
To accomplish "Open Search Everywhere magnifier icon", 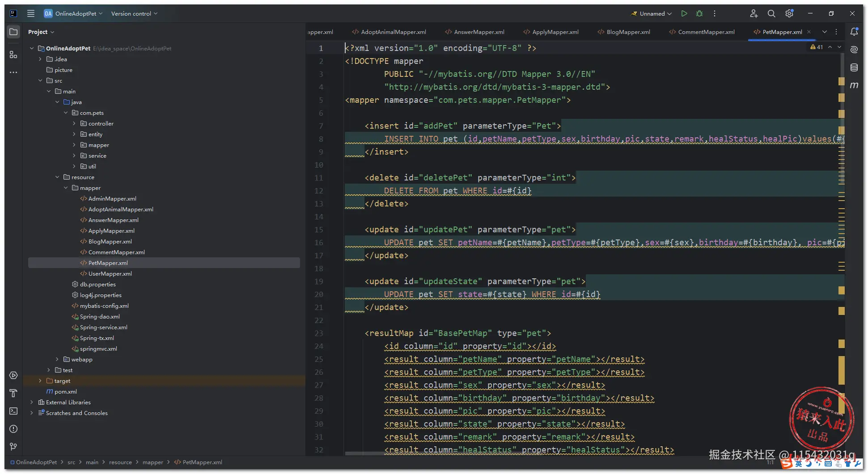I will pyautogui.click(x=771, y=13).
